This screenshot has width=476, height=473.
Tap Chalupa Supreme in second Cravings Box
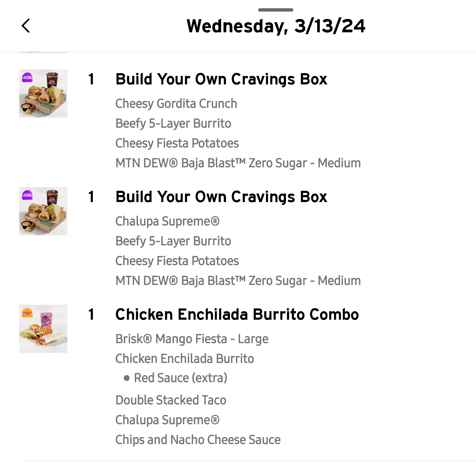pyautogui.click(x=167, y=222)
